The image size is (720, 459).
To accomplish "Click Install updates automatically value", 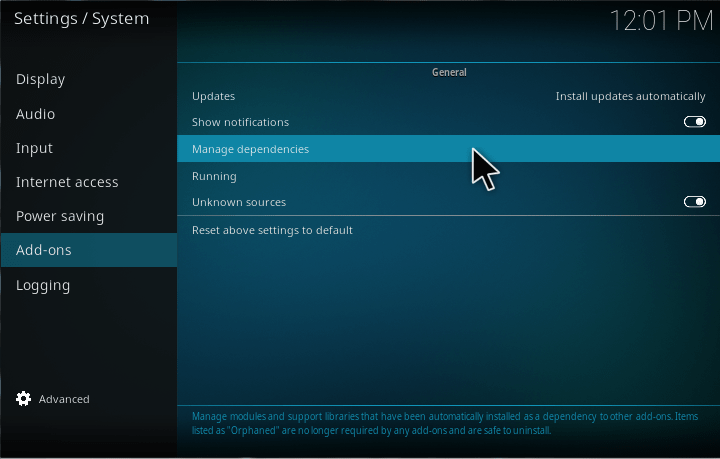I will (630, 96).
